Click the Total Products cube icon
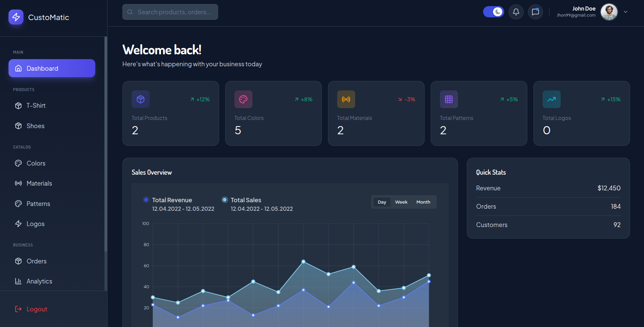Screen dimensions: 644x327 (141, 99)
